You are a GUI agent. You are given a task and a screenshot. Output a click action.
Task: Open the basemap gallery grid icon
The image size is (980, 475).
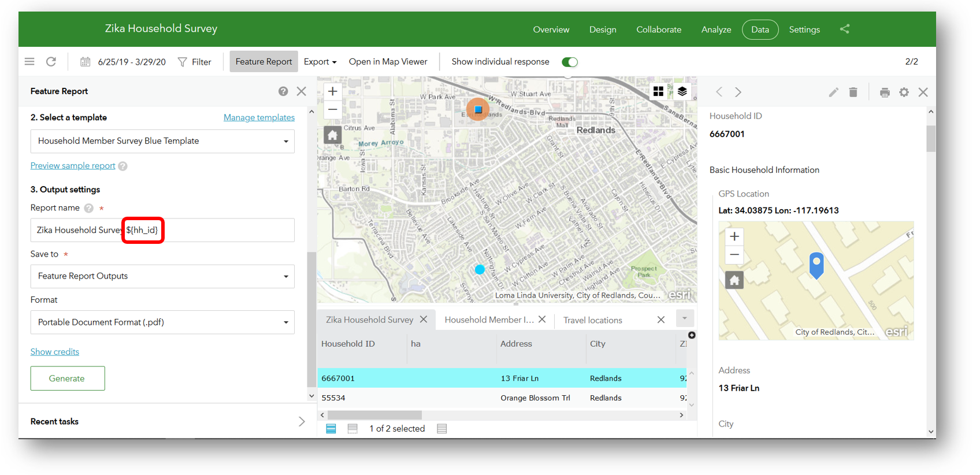(x=658, y=91)
